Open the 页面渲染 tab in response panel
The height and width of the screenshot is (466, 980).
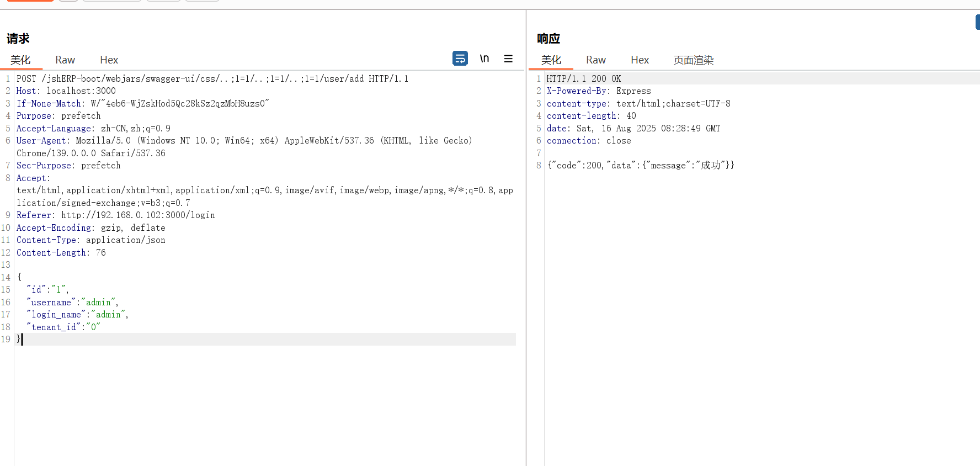tap(693, 60)
